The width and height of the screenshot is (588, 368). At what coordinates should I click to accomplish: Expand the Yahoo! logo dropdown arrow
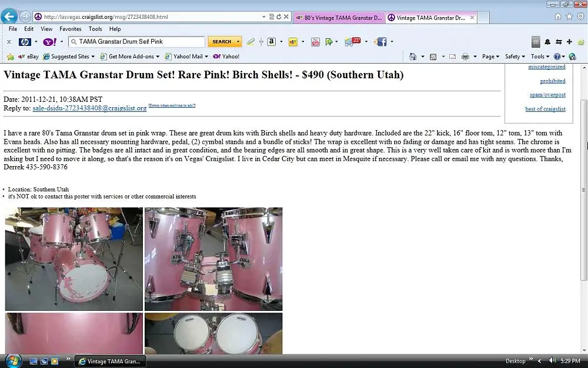(62, 42)
